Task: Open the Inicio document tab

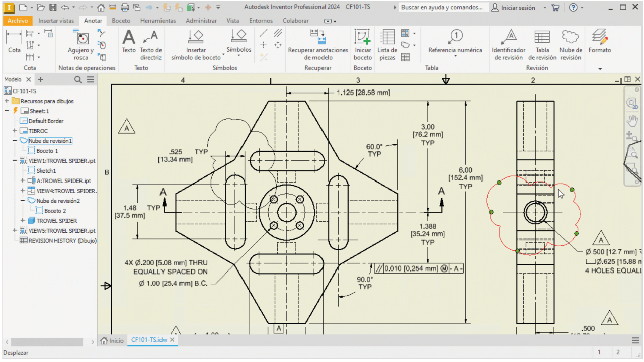Action: point(112,340)
